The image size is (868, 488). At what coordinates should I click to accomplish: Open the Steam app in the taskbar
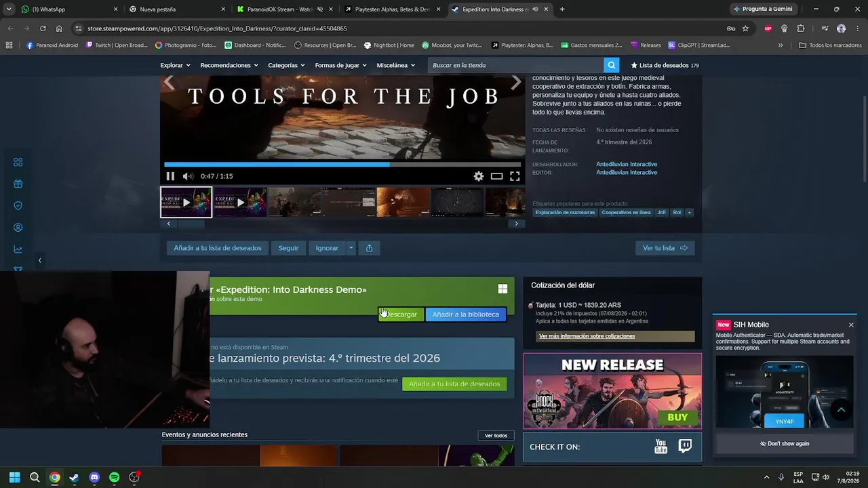tap(75, 477)
